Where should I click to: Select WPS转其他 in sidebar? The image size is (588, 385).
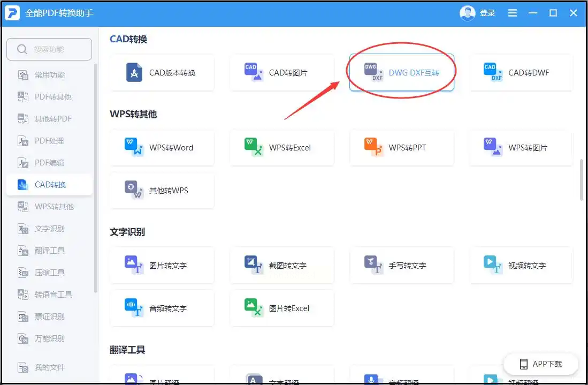point(49,207)
